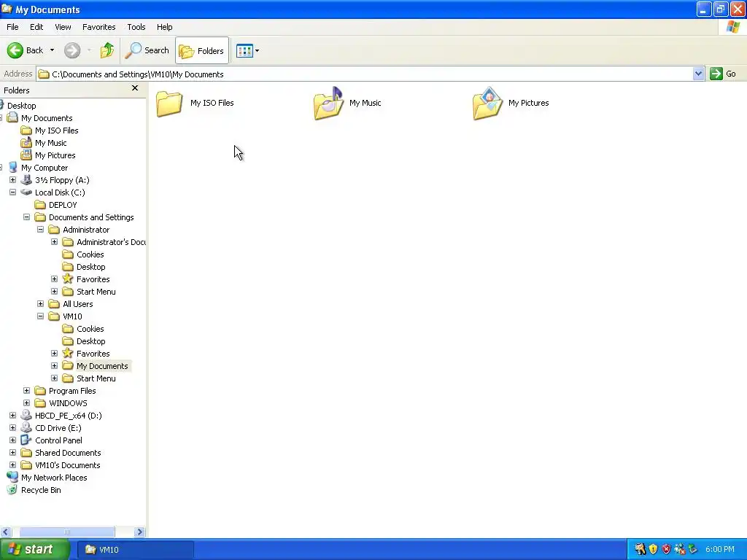The height and width of the screenshot is (560, 747).
Task: Collapse the VM10 folder node
Action: [x=41, y=316]
